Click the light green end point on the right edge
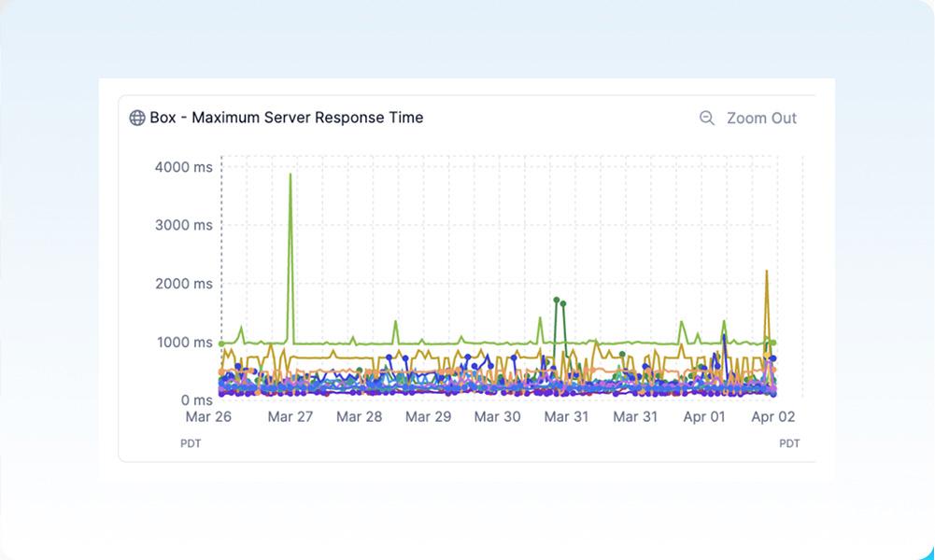The image size is (935, 560). [773, 343]
